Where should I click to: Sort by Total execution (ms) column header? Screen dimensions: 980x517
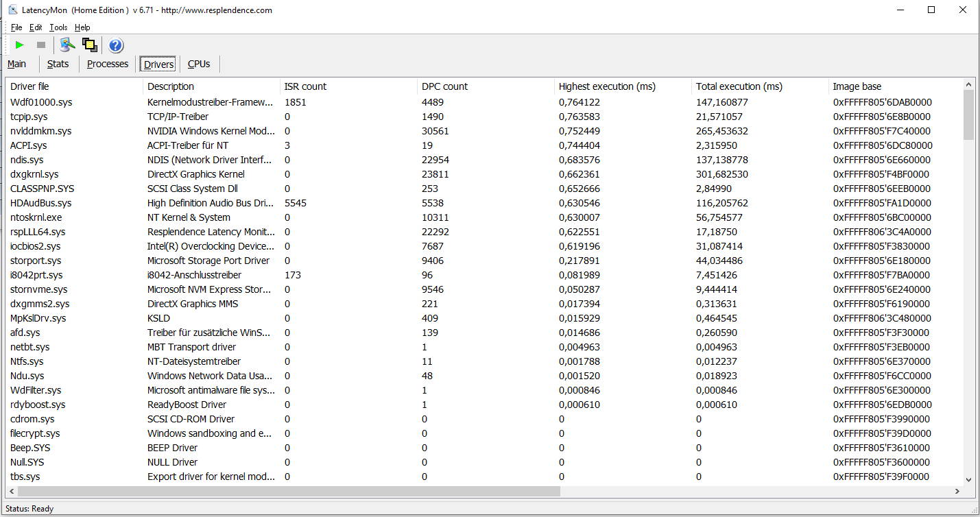coord(760,86)
